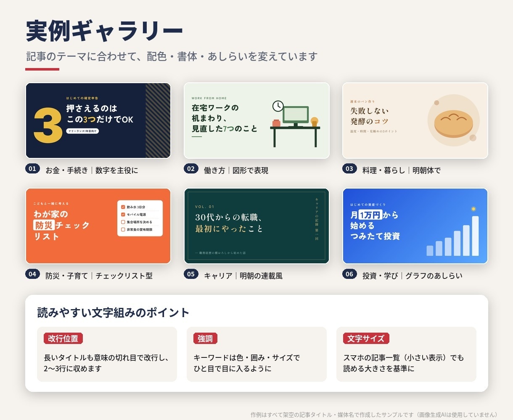Click the WORK FROM HOME label
This screenshot has height=420, width=513.
tap(209, 98)
